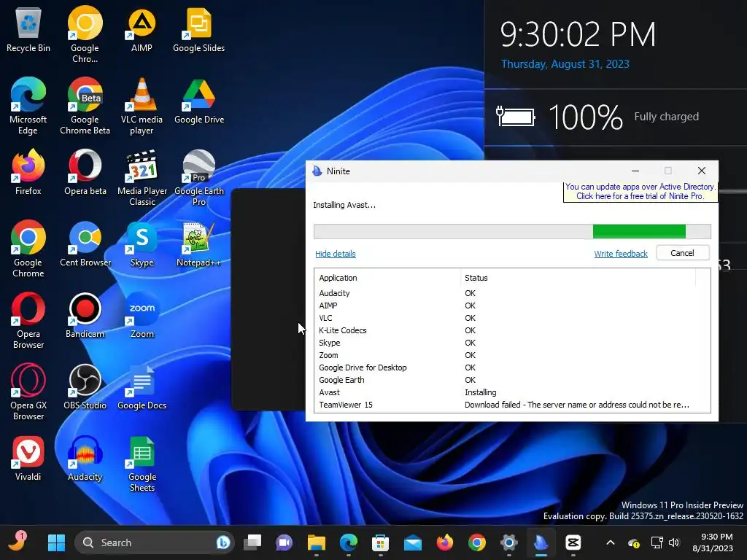
Task: Select the Avast row showing Installing
Action: (x=512, y=392)
